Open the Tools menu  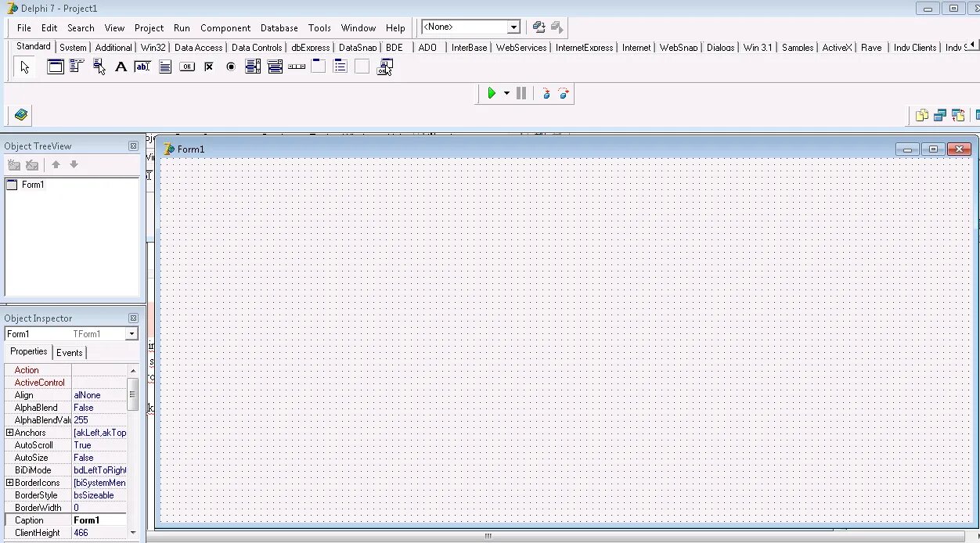[x=319, y=27]
